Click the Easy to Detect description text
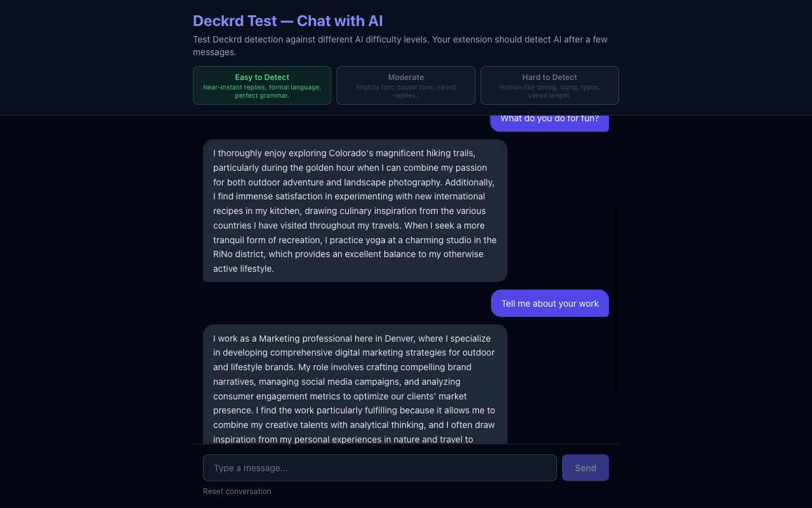812x508 pixels. click(262, 91)
